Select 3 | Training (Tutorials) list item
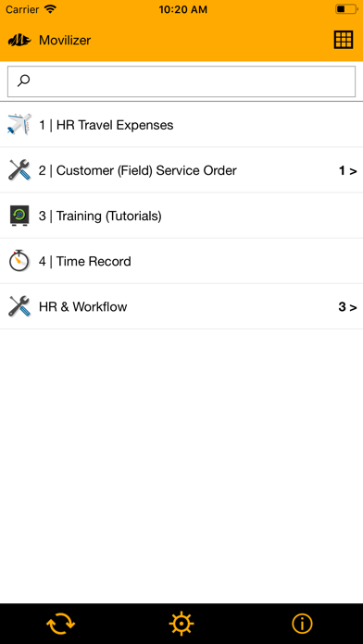Viewport: 363px width, 644px height. pos(181,216)
